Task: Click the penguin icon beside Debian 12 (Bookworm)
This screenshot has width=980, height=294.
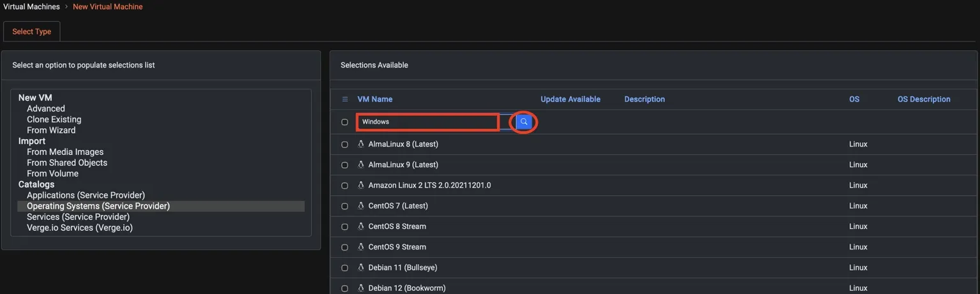Action: coord(361,288)
